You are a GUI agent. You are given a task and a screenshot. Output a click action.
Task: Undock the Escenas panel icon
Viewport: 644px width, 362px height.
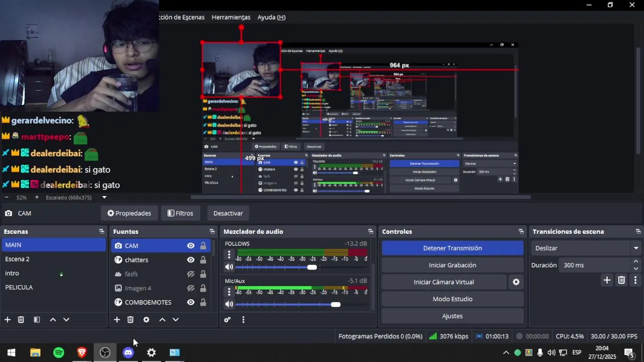pyautogui.click(x=102, y=232)
